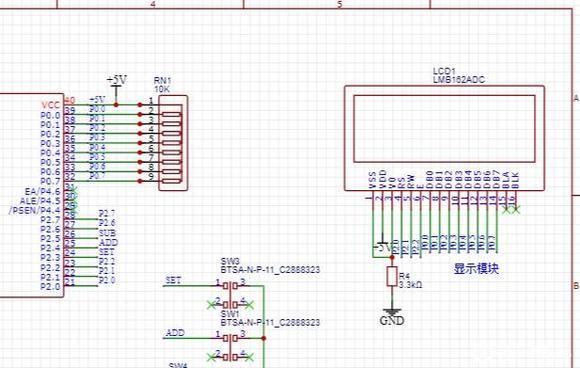The width and height of the screenshot is (580, 368).
Task: Select the P2.7 net label wire
Action: pyautogui.click(x=107, y=214)
